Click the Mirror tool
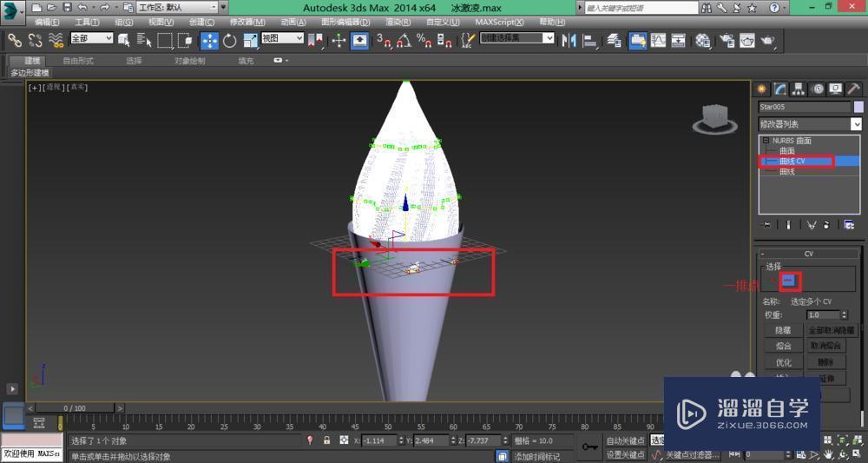This screenshot has height=463, width=868. (x=569, y=41)
